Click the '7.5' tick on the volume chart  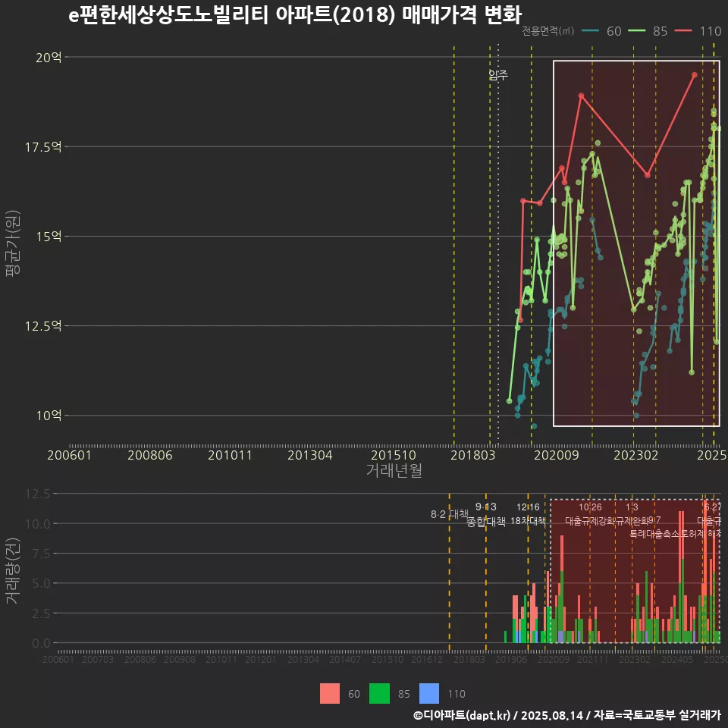pos(41,554)
